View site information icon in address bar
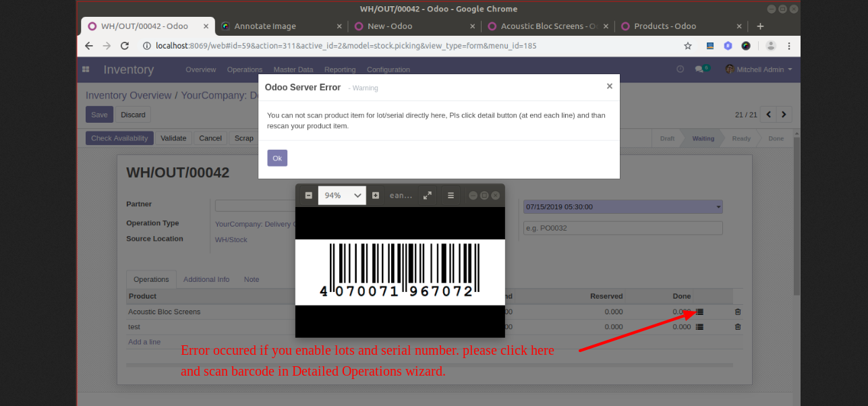The height and width of the screenshot is (406, 868). [146, 46]
